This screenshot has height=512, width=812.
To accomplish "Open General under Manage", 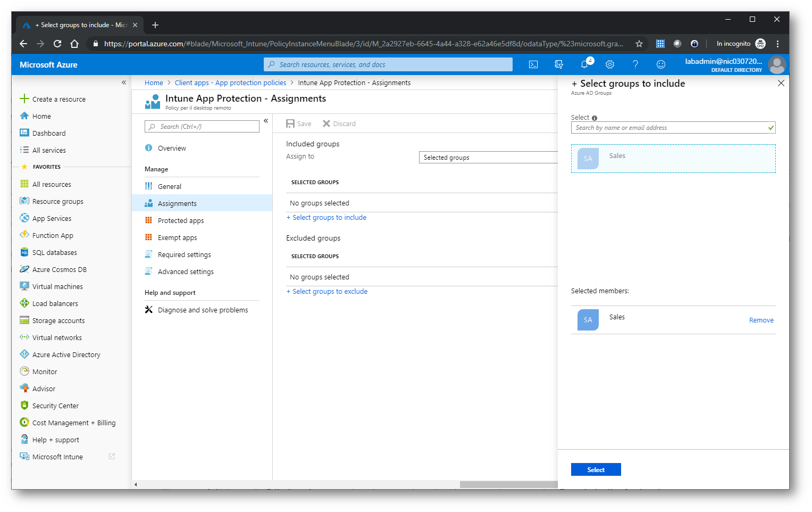I will [x=170, y=186].
